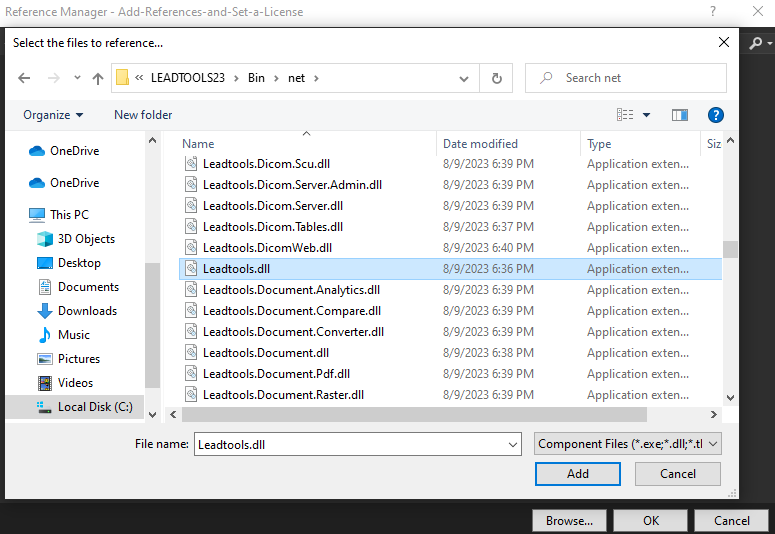Open Music in navigation pane
The height and width of the screenshot is (534, 775).
pos(63,335)
